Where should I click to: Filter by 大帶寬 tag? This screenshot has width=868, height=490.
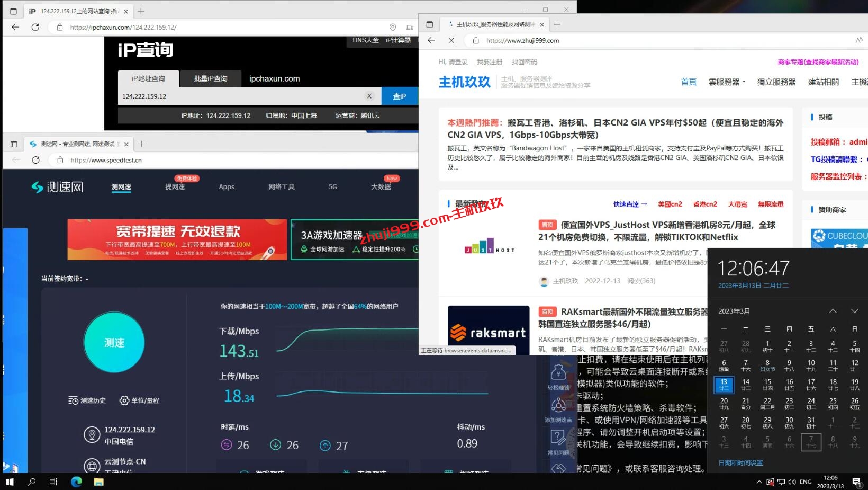point(737,204)
